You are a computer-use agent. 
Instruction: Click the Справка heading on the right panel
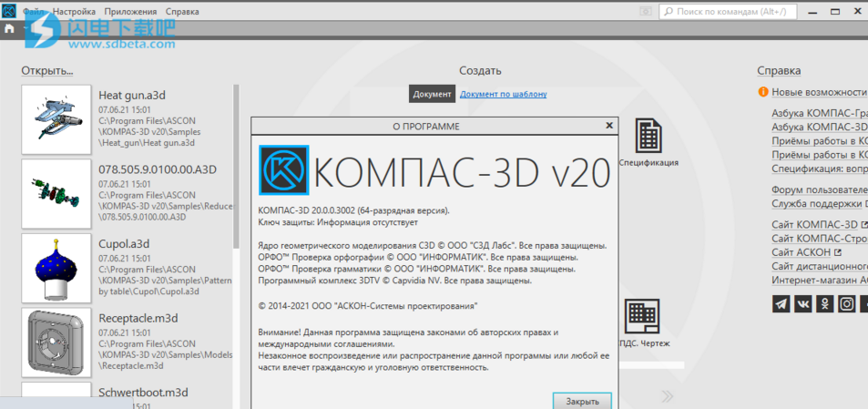(779, 70)
